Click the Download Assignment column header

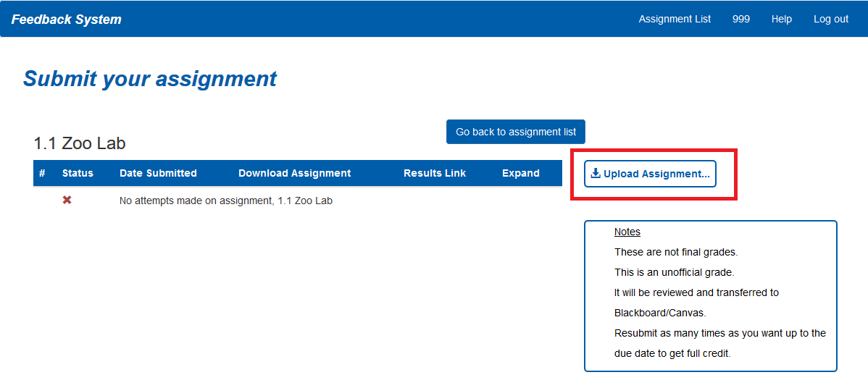click(x=294, y=173)
